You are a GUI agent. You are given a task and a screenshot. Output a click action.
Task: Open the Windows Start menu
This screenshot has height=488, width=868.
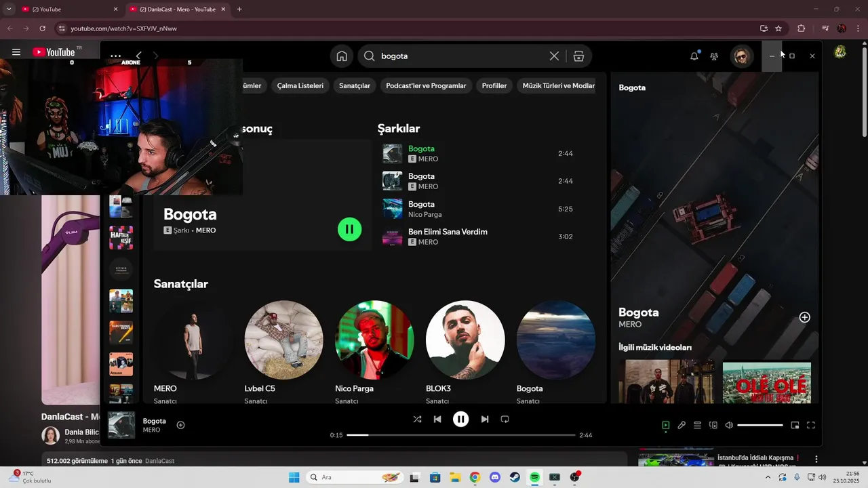(x=294, y=478)
